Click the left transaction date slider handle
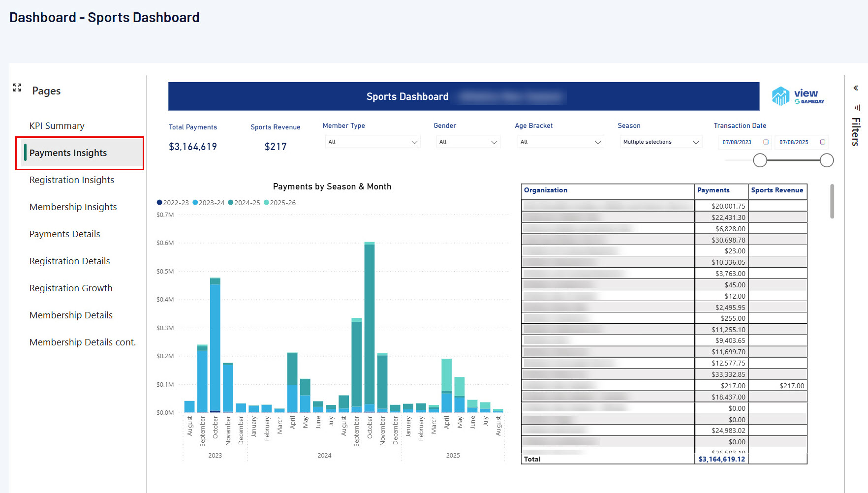Viewport: 868px width, 493px height. tap(760, 160)
